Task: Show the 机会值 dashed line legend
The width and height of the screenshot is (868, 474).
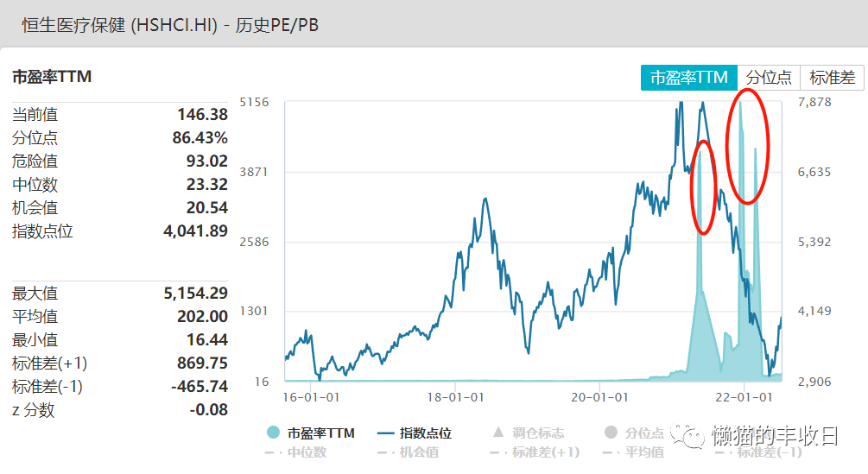Action: pos(407,452)
